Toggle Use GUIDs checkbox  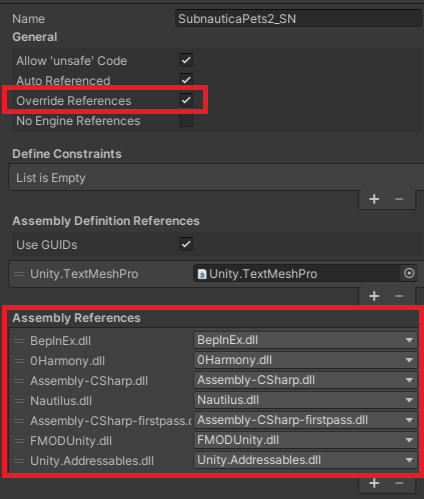click(x=186, y=244)
